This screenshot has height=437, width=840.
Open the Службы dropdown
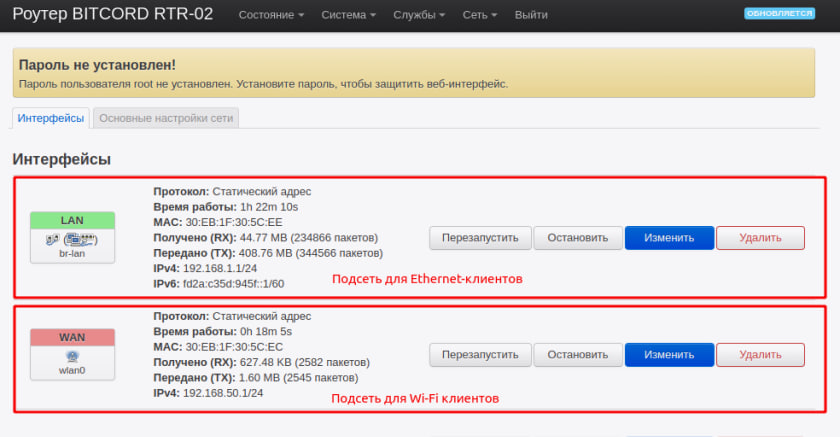pyautogui.click(x=420, y=15)
